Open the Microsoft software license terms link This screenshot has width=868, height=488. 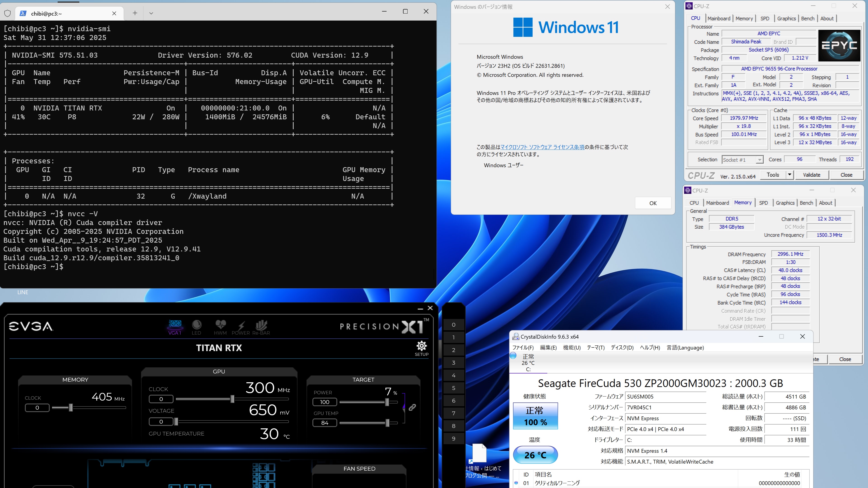click(542, 147)
